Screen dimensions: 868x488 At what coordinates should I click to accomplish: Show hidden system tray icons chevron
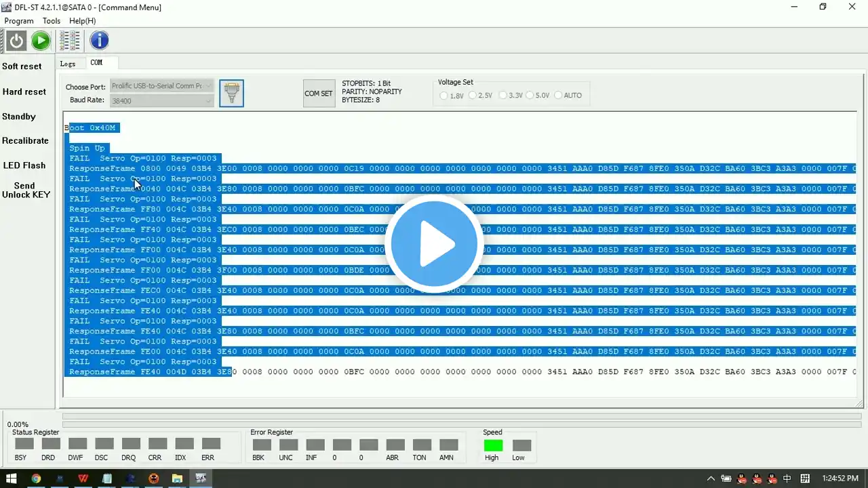click(x=711, y=479)
